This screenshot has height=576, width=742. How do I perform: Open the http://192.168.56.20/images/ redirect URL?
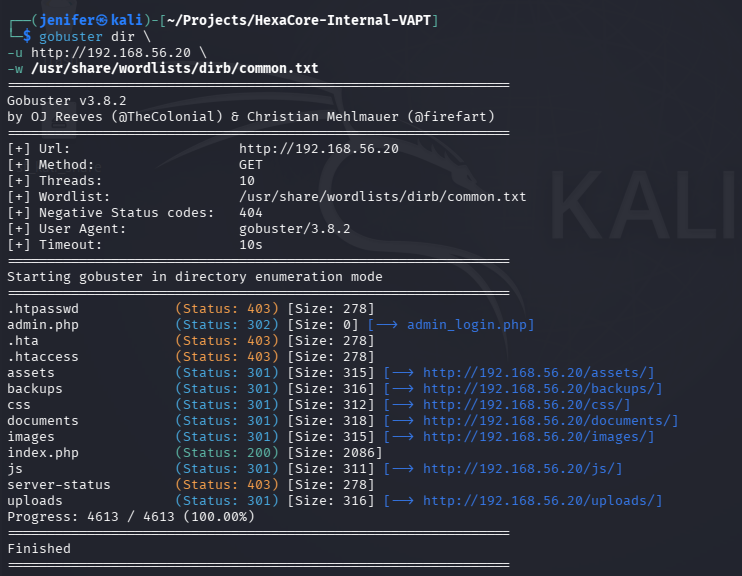(x=535, y=437)
